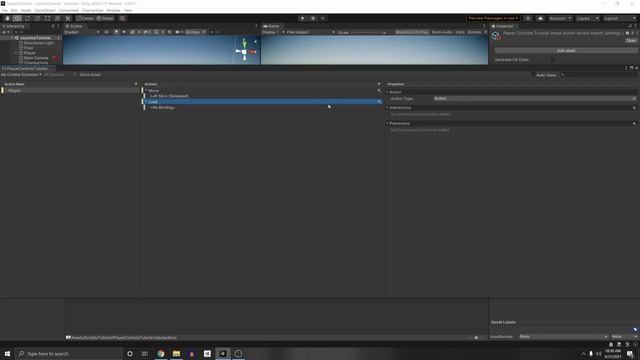Screen dimensions: 640x360
Task: Open the Layout dropdown
Action: pyautogui.click(x=619, y=18)
